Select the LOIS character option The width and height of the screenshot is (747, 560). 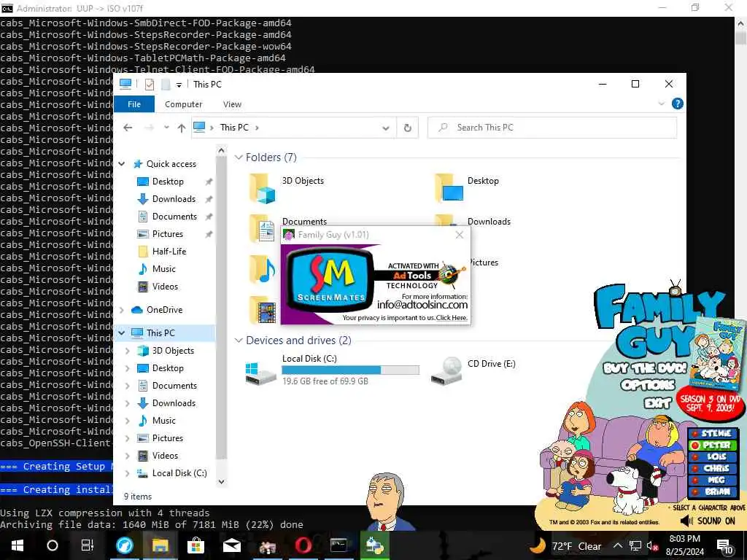(x=712, y=456)
